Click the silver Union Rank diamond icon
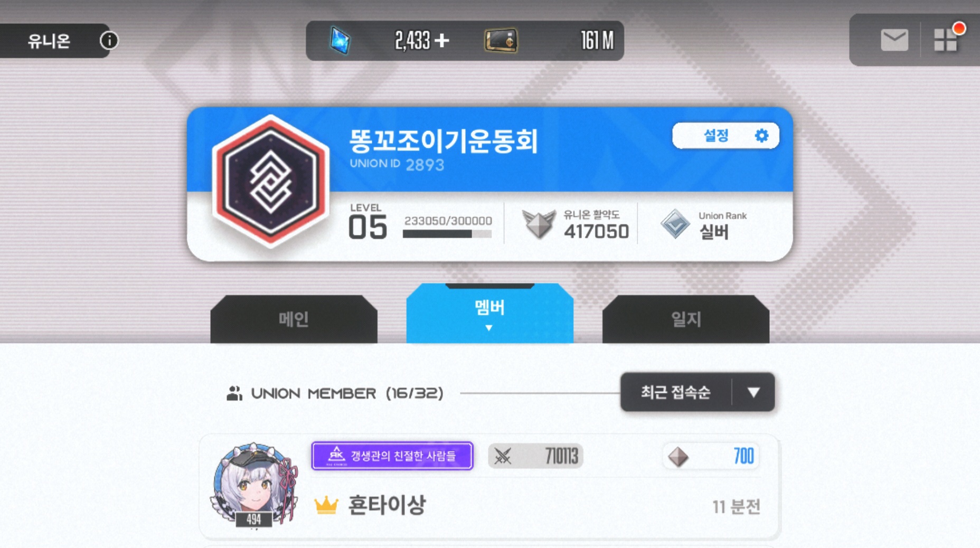The height and width of the screenshot is (548, 980). click(x=675, y=223)
